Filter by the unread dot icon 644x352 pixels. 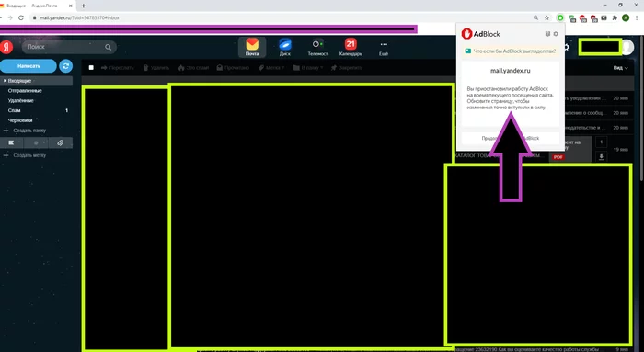[x=36, y=142]
